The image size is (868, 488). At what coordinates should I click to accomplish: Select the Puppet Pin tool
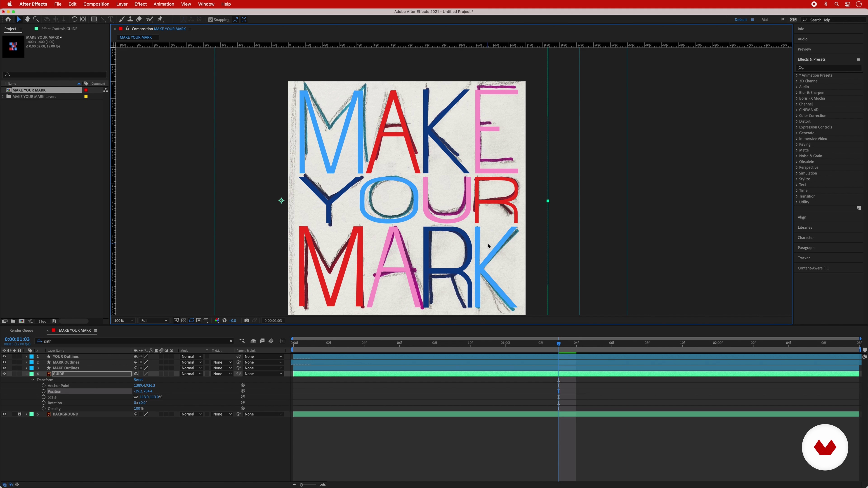coord(160,19)
